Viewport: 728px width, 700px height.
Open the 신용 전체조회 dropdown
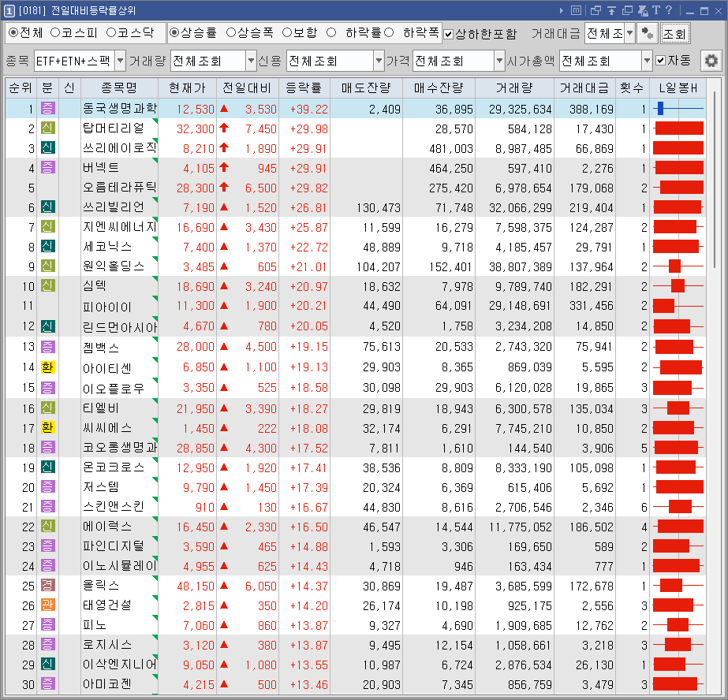coord(379,61)
